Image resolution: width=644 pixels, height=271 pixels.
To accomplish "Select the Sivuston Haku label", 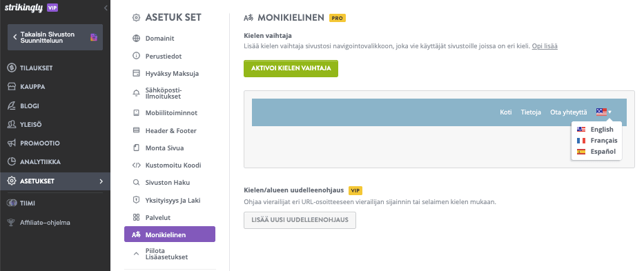I will [168, 183].
